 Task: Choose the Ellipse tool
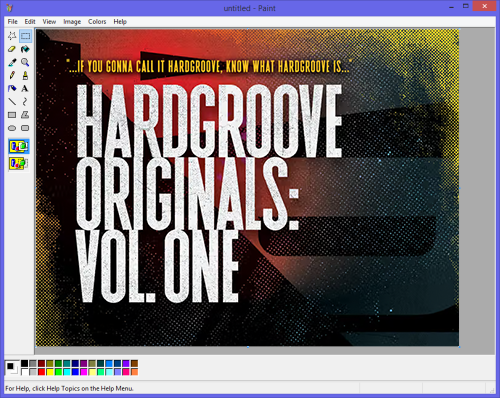(x=12, y=128)
